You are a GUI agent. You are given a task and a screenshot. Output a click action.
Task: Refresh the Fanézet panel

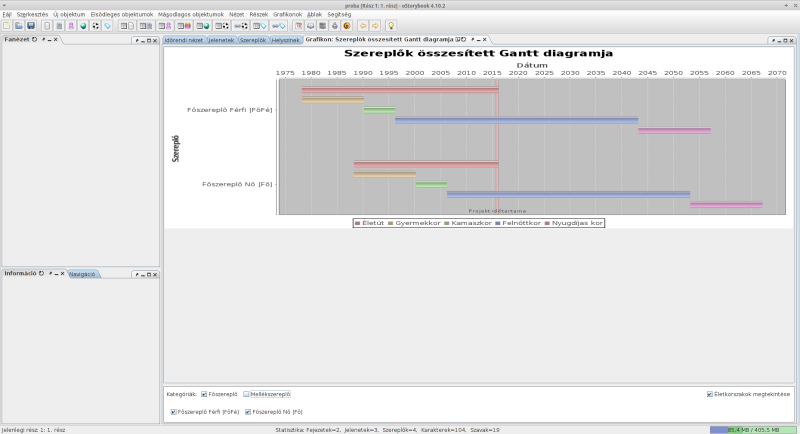click(x=35, y=39)
